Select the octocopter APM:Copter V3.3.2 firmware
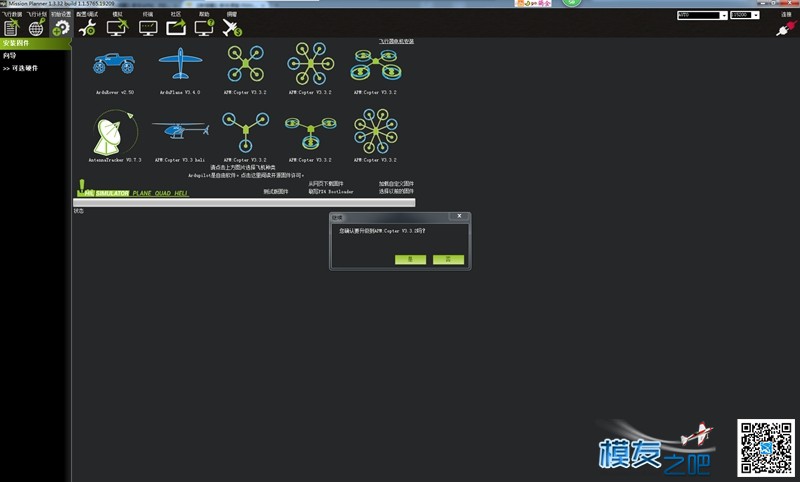800x482 pixels. pos(376,131)
